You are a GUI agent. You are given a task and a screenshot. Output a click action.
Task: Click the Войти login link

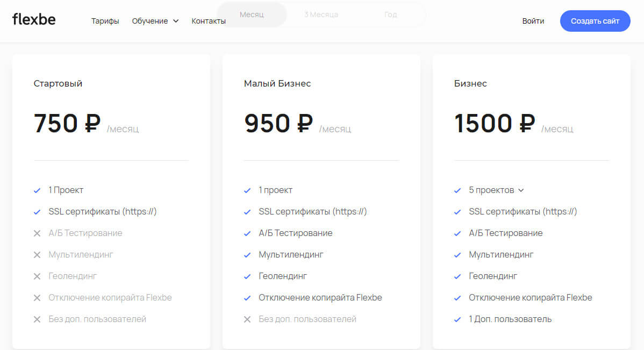(533, 21)
